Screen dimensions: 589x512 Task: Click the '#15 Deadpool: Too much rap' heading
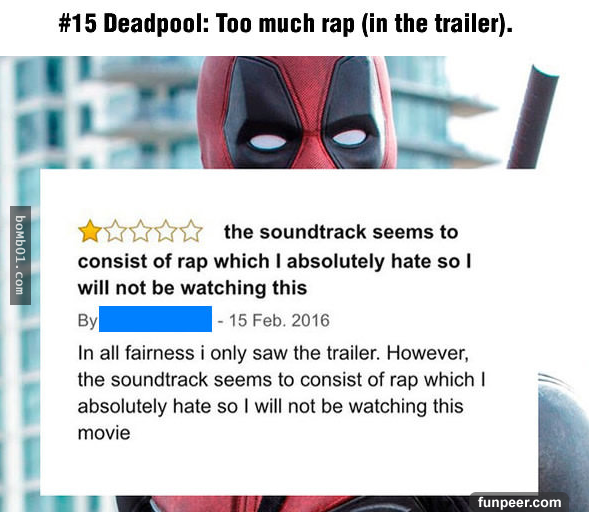click(x=285, y=23)
